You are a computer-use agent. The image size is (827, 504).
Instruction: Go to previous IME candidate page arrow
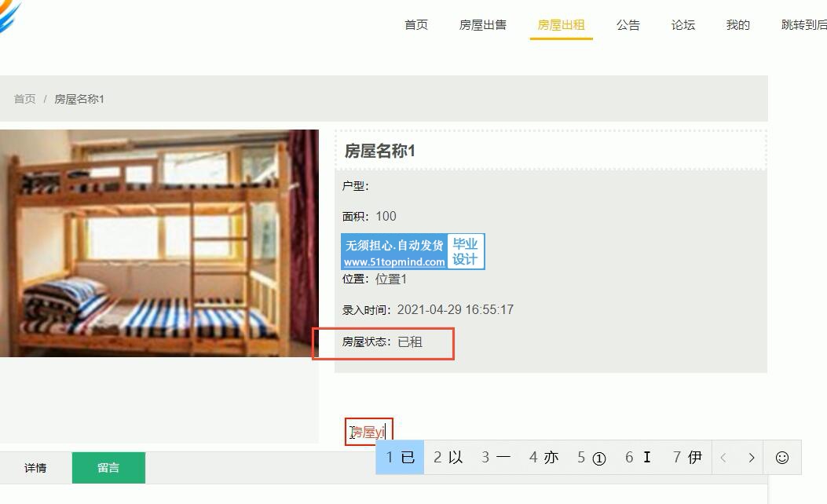[x=723, y=458]
